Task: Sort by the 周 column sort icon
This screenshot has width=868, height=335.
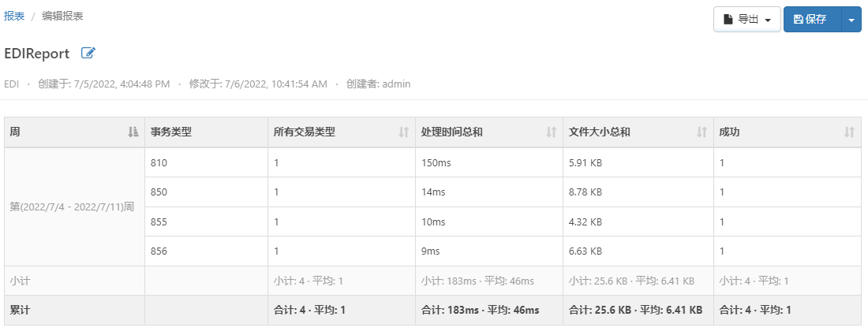Action: (133, 132)
